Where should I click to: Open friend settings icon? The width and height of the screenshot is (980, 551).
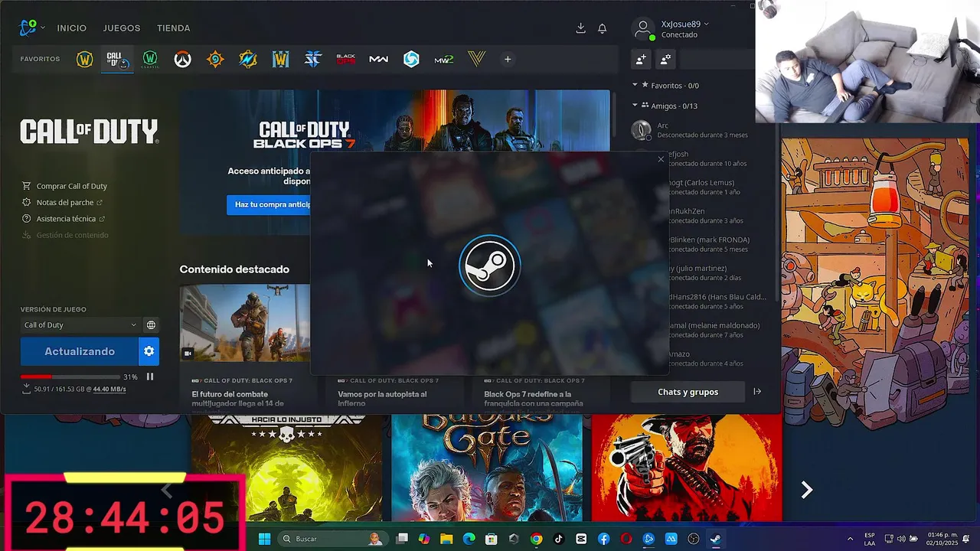665,59
